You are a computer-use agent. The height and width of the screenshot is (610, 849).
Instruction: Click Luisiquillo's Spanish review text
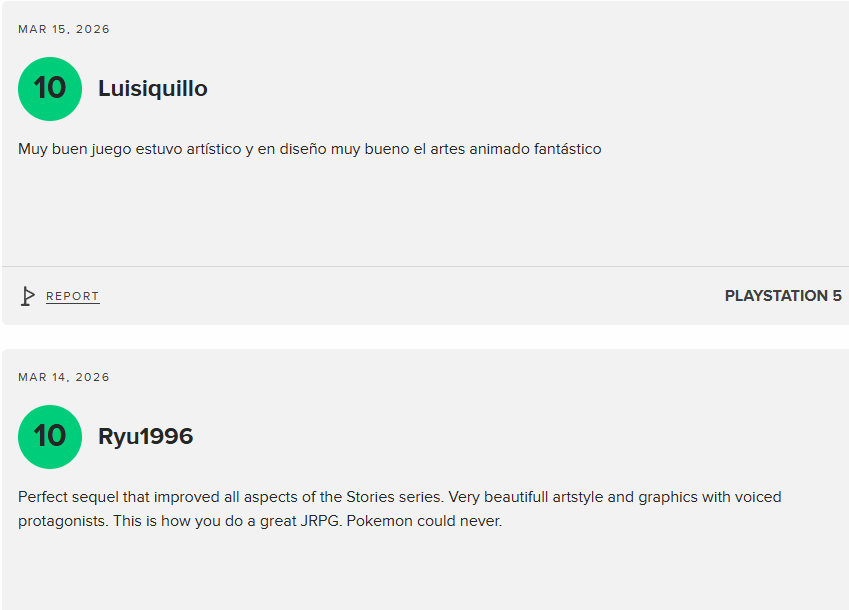pos(310,149)
